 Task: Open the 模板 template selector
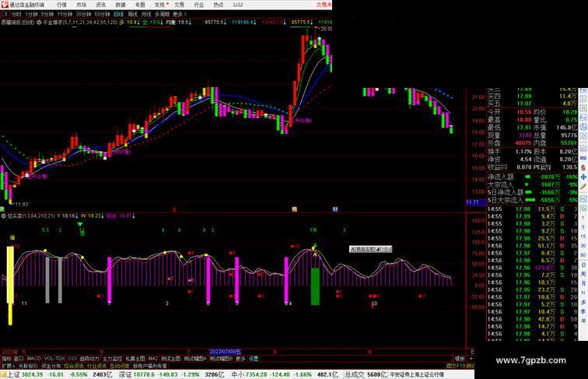click(x=460, y=359)
